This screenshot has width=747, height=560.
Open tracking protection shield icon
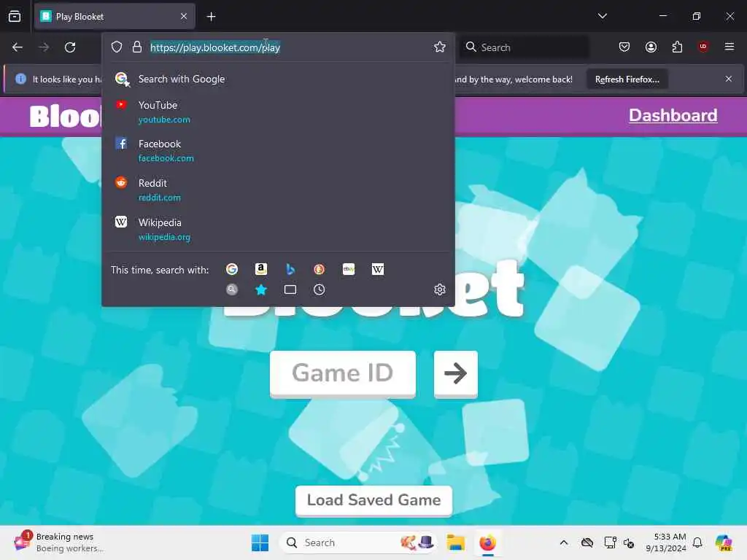[x=117, y=47]
